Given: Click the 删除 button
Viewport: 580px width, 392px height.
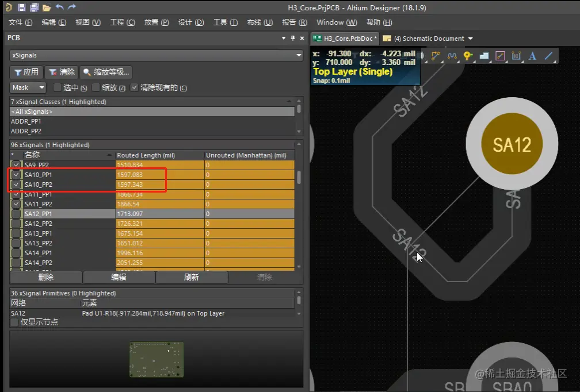Looking at the screenshot, I should (x=46, y=277).
